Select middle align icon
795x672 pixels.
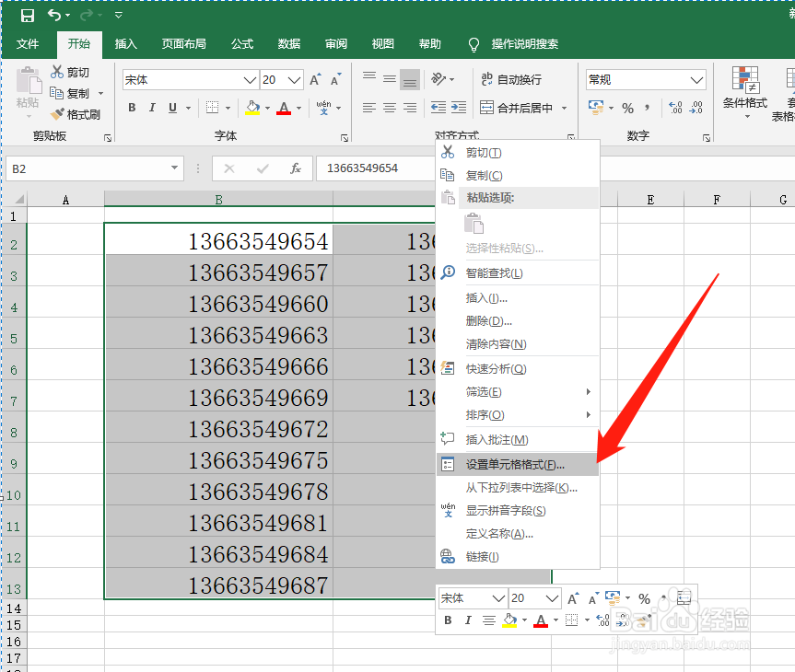(x=390, y=79)
